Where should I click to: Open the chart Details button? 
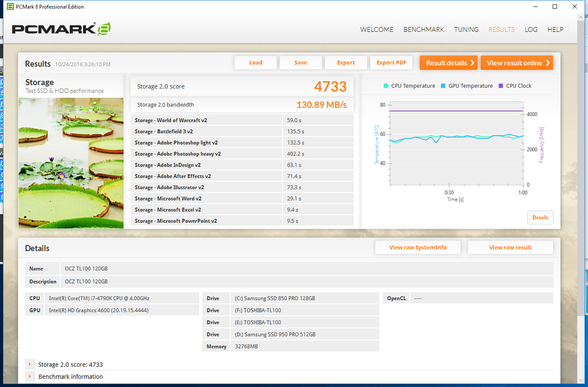click(x=540, y=218)
